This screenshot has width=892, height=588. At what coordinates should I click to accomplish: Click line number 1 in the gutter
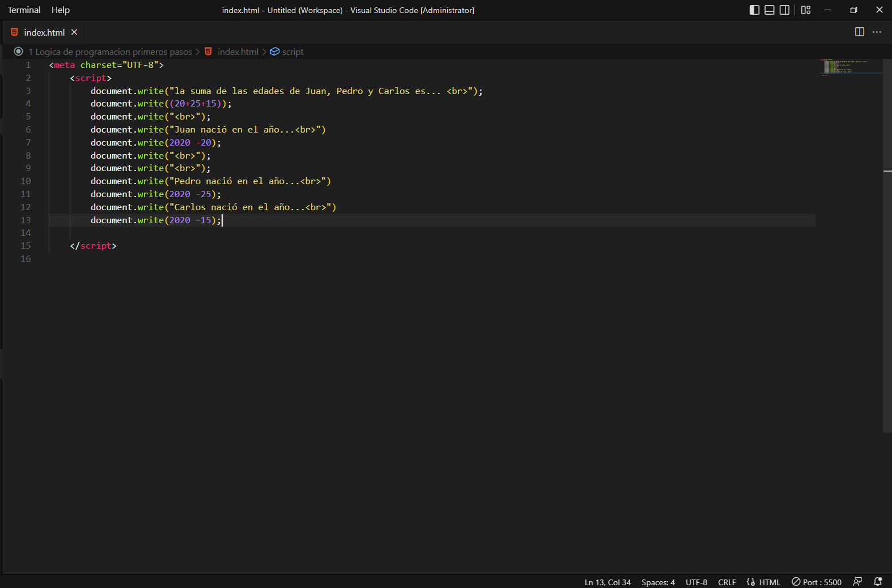[x=28, y=65]
